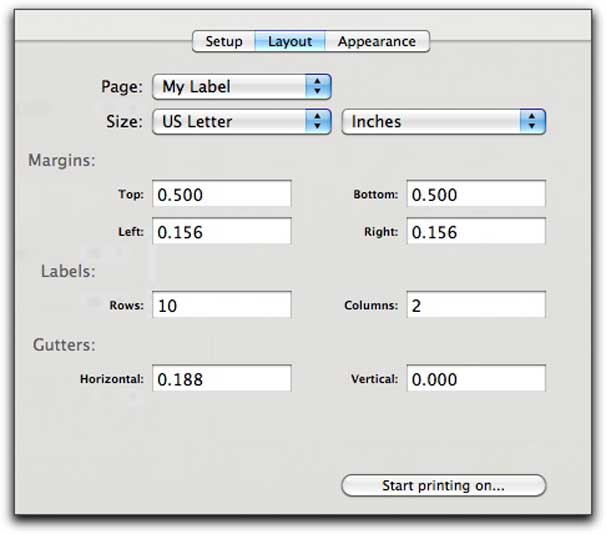Click the Top margin field
606x534 pixels.
221,194
